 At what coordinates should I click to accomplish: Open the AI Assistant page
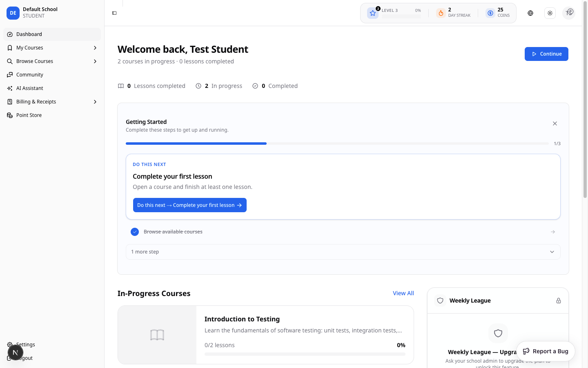[x=52, y=88]
